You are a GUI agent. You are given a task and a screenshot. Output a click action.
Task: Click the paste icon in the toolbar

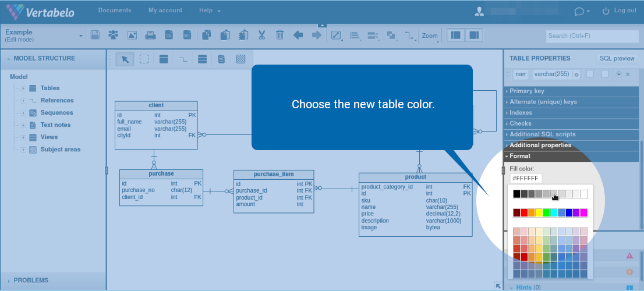coord(225,36)
